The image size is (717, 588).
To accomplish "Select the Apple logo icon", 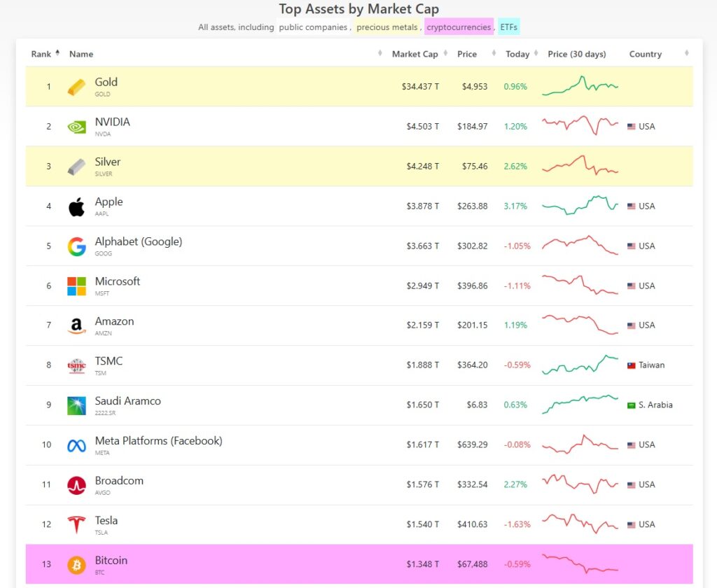I will tap(76, 206).
